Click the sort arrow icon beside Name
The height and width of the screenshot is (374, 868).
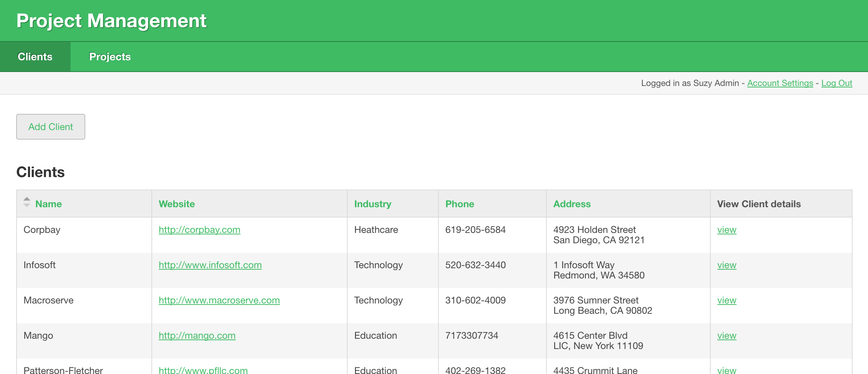27,202
